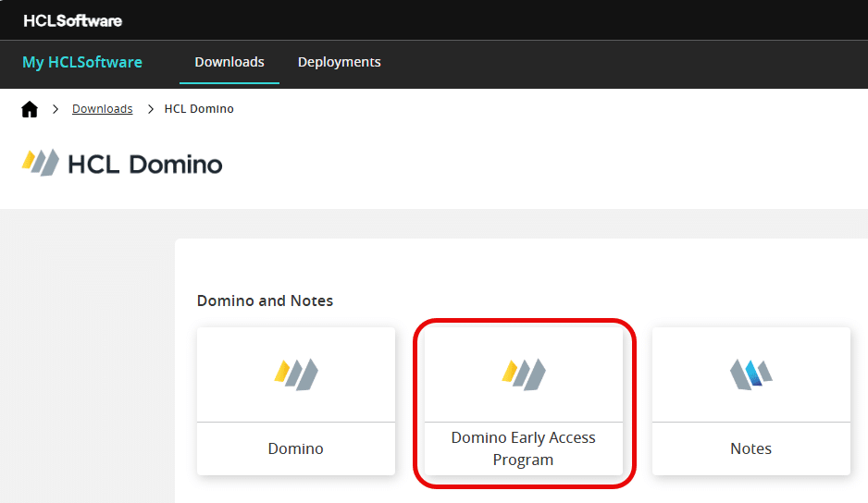The width and height of the screenshot is (868, 503).
Task: Click the teal underline beneath the Downloads tab
Action: tap(229, 82)
